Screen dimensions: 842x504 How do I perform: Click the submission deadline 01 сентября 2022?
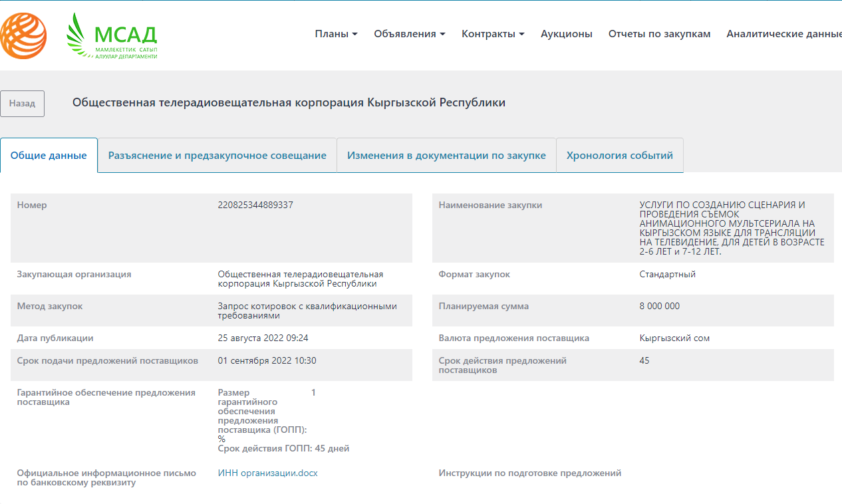click(267, 361)
